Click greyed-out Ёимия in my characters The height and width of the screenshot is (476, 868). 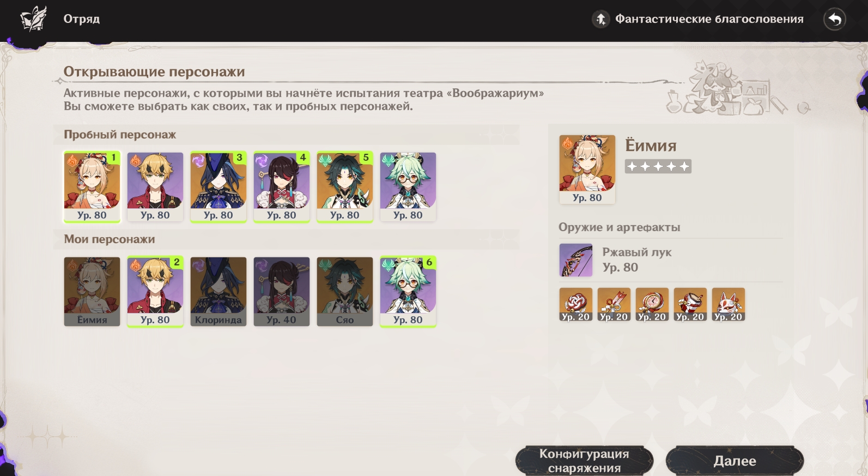pos(92,292)
